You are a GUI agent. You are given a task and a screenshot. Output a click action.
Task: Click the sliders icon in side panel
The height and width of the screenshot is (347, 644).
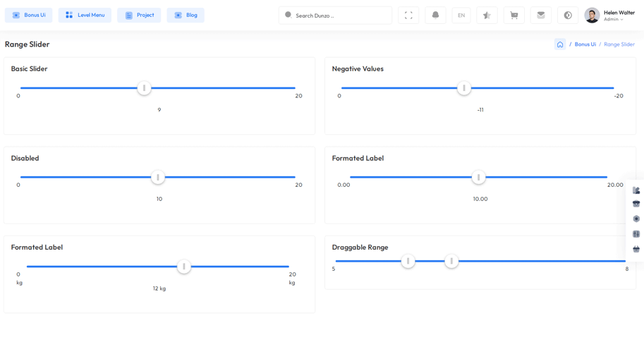pos(636,234)
